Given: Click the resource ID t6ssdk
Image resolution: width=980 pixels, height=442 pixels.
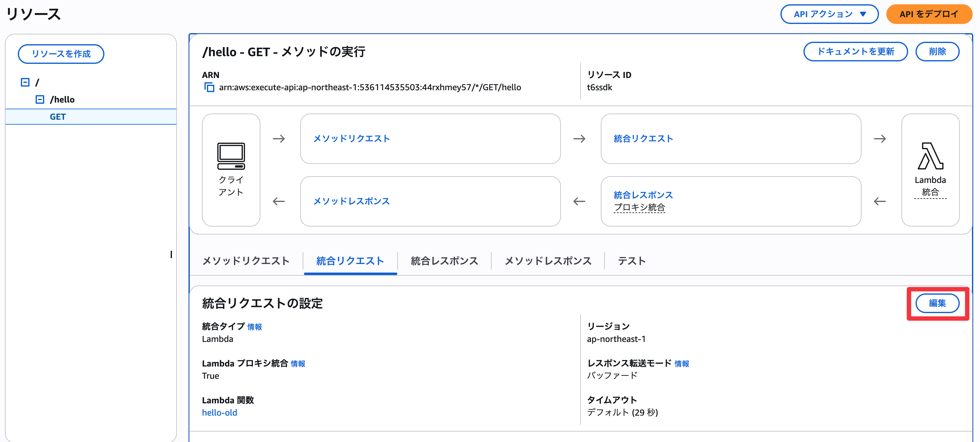Looking at the screenshot, I should coord(600,87).
